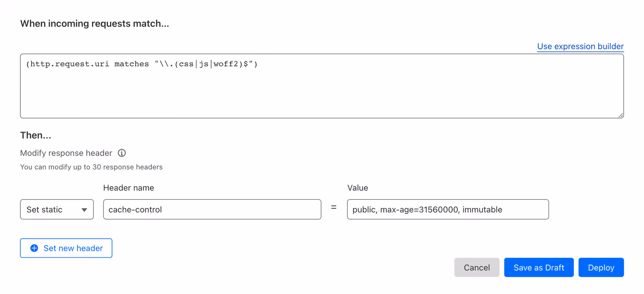Open the expression builder via link
This screenshot has width=644, height=294.
pyautogui.click(x=580, y=46)
